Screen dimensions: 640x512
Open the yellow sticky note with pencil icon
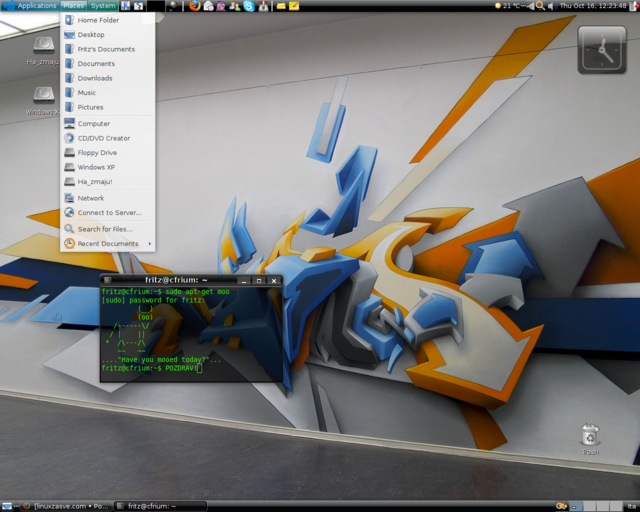pos(294,6)
